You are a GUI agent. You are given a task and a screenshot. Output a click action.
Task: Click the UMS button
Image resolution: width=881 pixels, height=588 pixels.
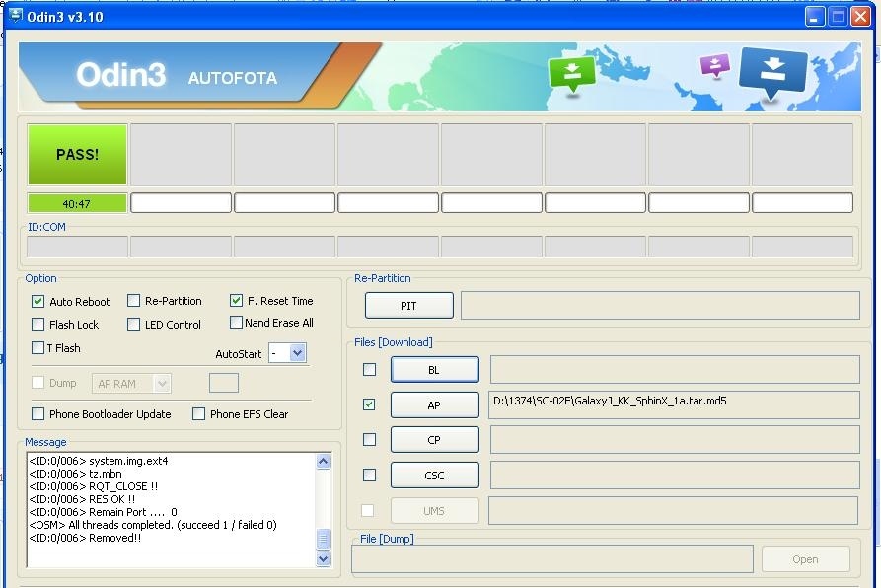(435, 510)
